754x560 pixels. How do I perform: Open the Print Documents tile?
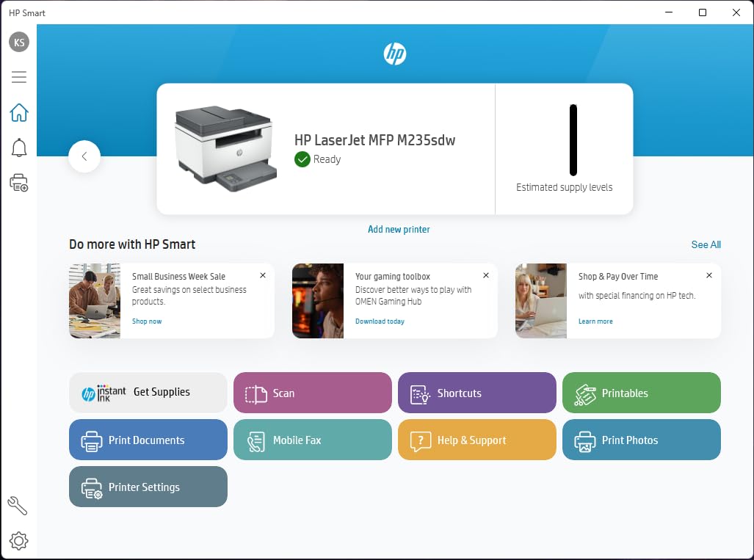coord(148,440)
